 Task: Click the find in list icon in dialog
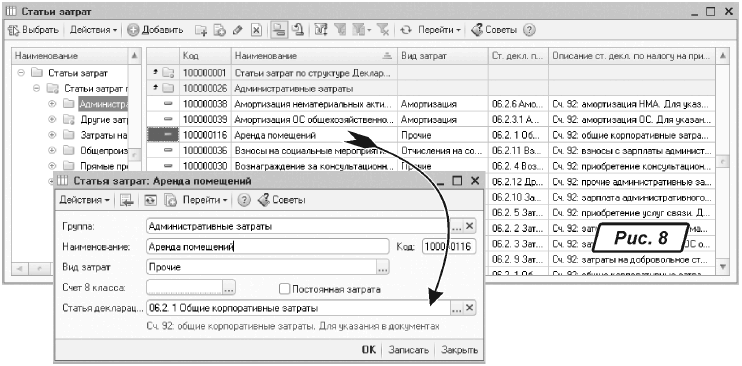127,201
